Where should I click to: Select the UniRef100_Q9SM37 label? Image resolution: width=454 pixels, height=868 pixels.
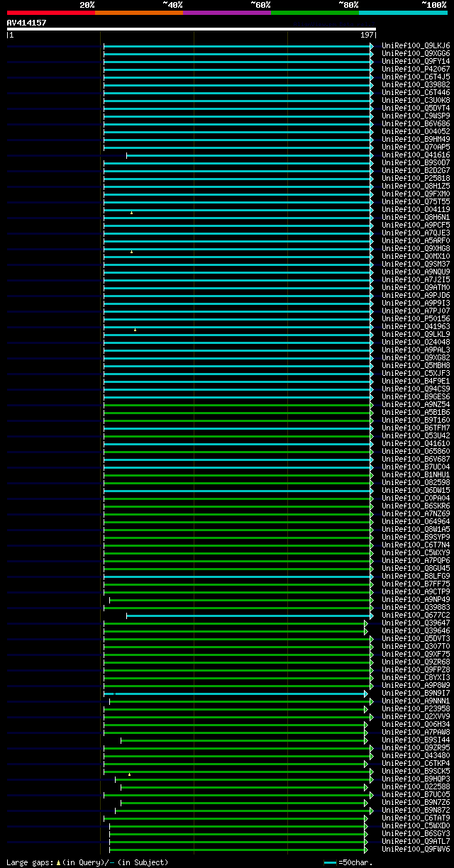pos(416,264)
